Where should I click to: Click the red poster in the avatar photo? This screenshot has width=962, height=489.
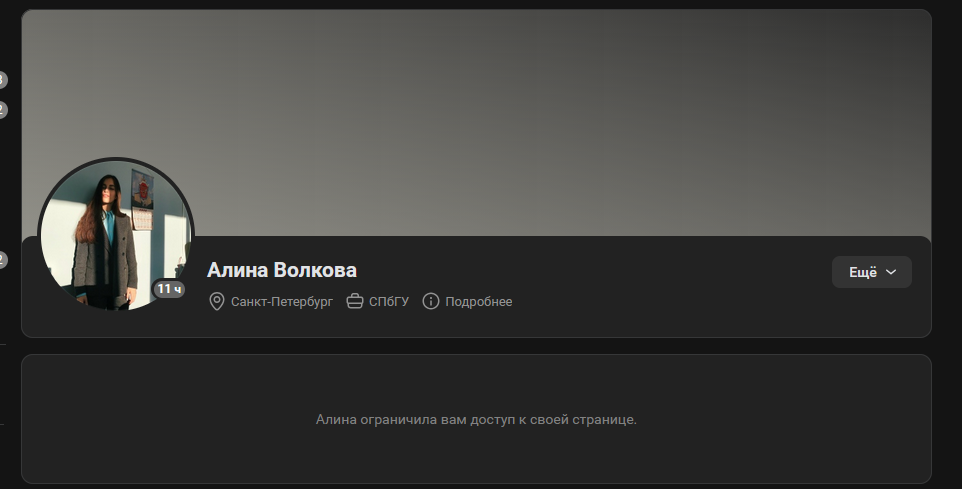tap(144, 189)
